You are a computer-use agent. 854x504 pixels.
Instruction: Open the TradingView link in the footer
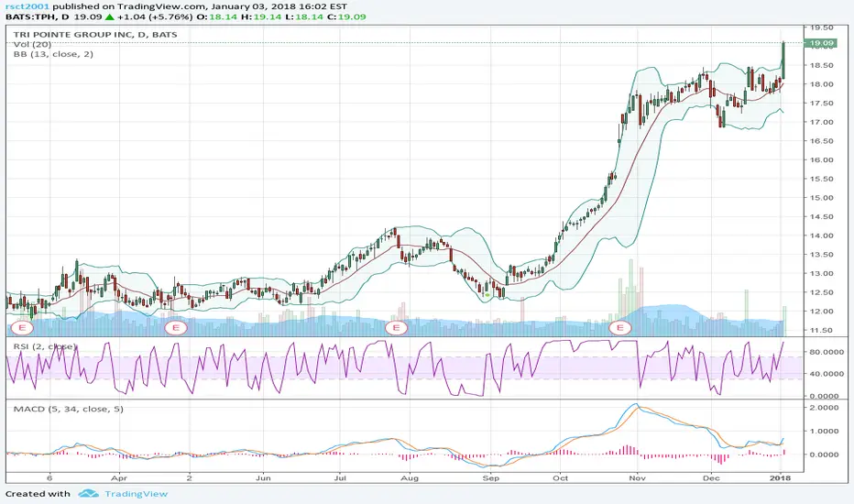[x=137, y=494]
